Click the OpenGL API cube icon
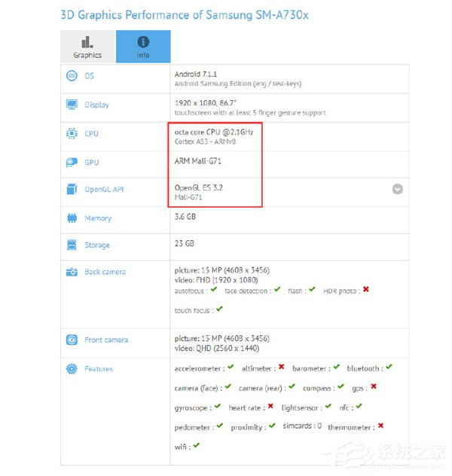This screenshot has width=452, height=476. click(x=72, y=189)
